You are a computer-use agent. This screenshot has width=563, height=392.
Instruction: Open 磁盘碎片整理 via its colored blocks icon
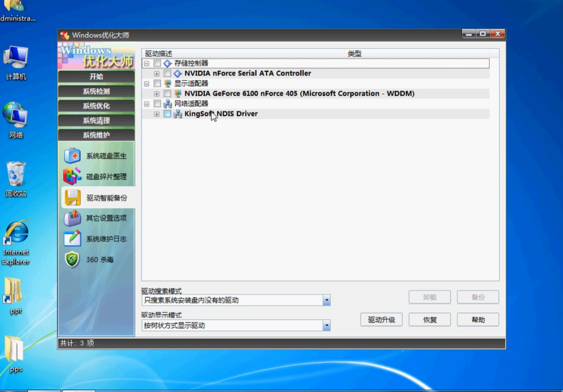(x=72, y=176)
